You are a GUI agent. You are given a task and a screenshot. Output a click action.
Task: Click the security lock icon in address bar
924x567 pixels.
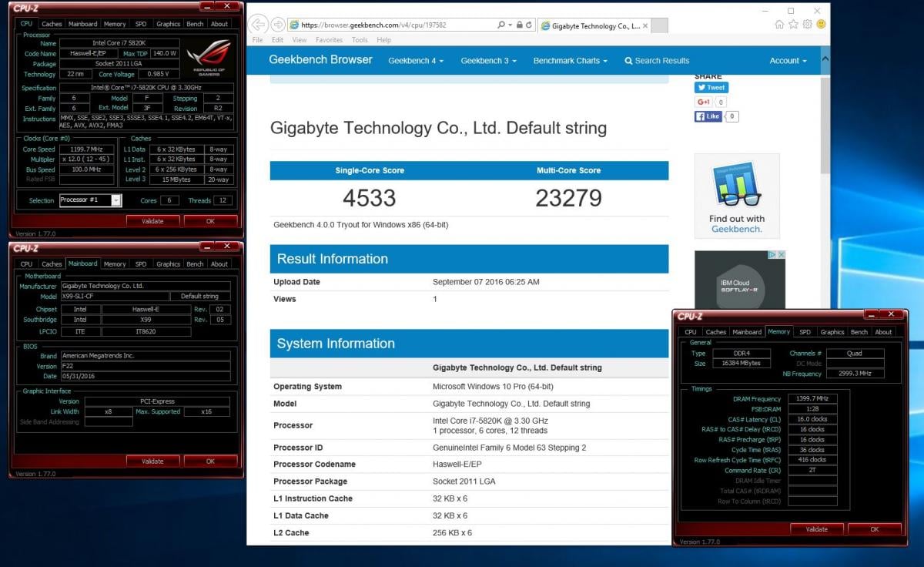click(521, 25)
